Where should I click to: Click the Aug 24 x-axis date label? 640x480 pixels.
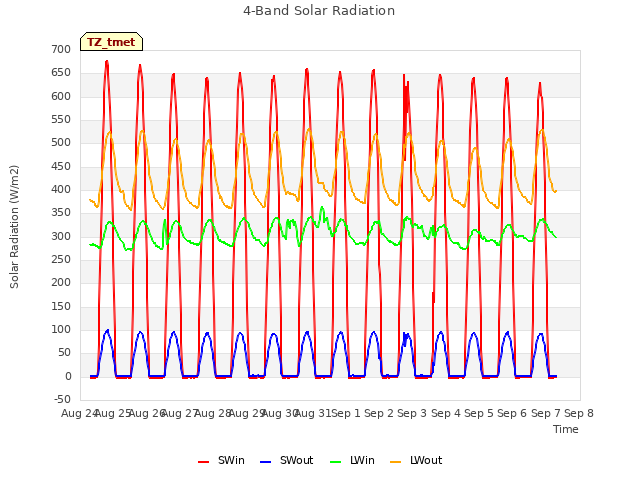click(78, 413)
